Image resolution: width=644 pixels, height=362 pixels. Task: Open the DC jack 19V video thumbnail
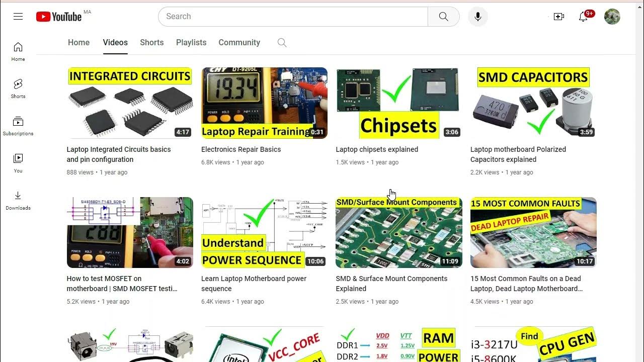tap(130, 344)
